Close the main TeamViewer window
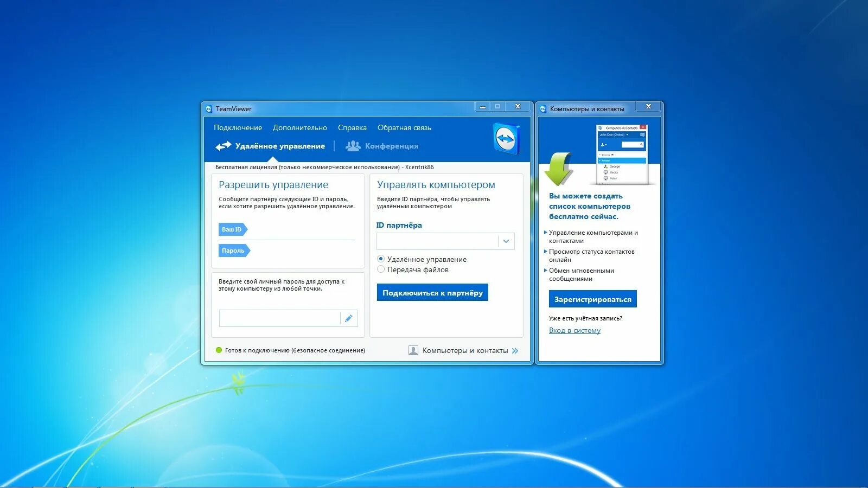 point(518,107)
